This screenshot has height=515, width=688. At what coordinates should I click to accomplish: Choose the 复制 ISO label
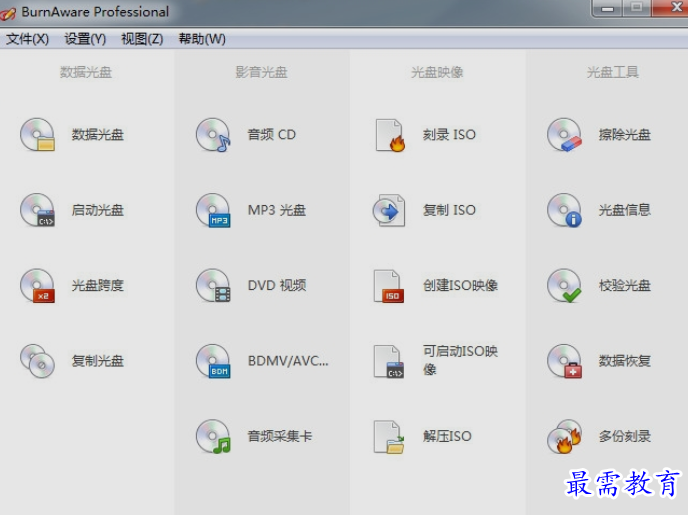click(x=449, y=210)
